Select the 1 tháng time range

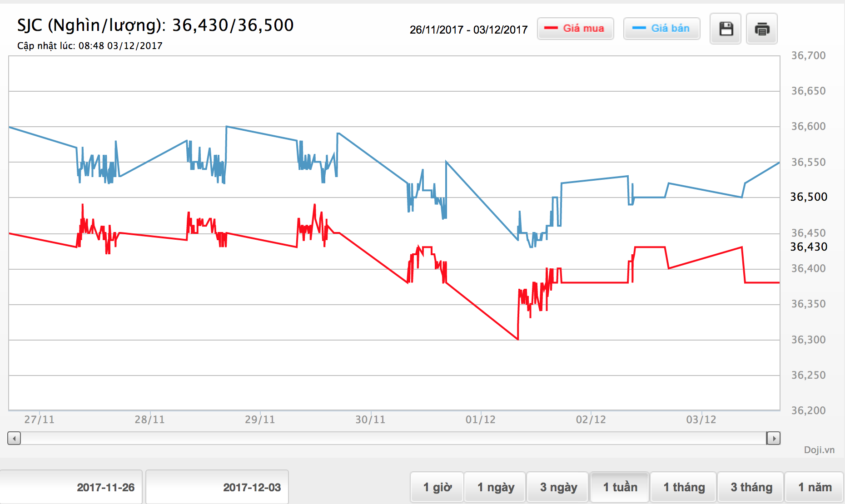[684, 487]
